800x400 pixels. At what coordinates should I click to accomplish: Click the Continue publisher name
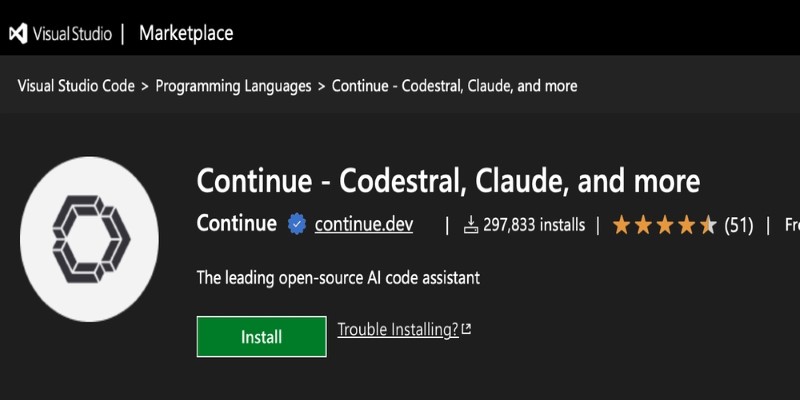[x=237, y=224]
